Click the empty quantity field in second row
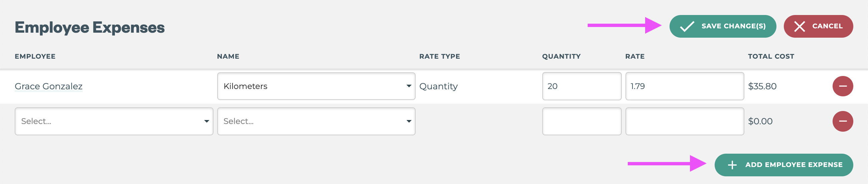Screen dimensions: 868x184 coord(581,121)
